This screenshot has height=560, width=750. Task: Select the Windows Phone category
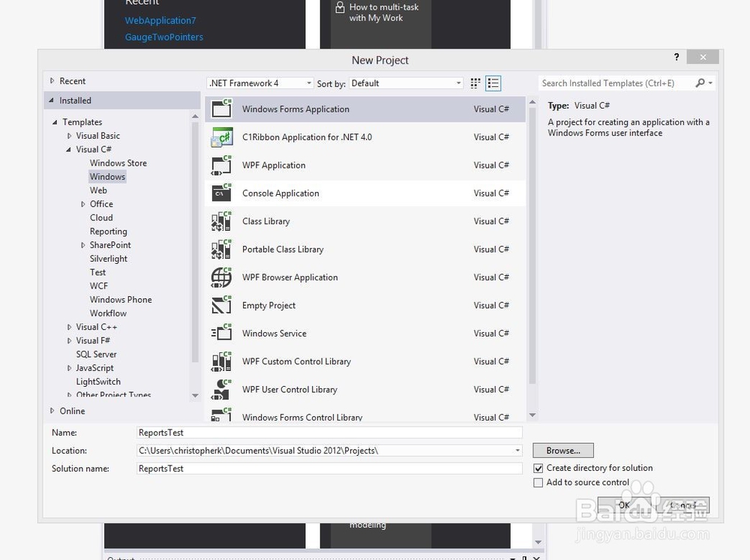(121, 300)
